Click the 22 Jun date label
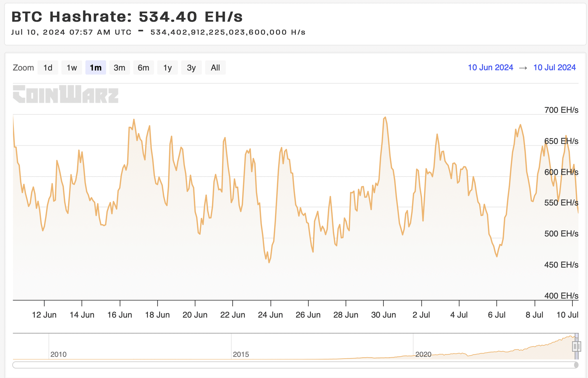The width and height of the screenshot is (588, 378). point(233,315)
